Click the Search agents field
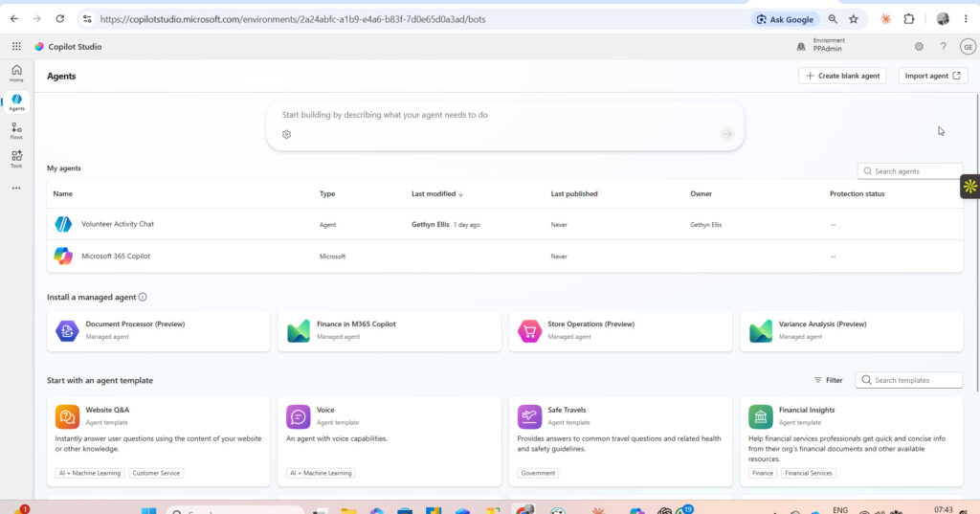 click(910, 171)
